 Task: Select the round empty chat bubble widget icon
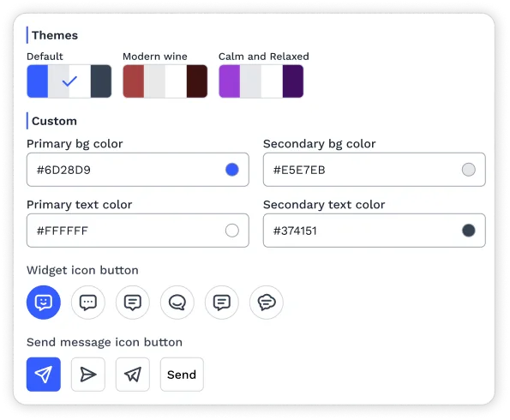177,303
